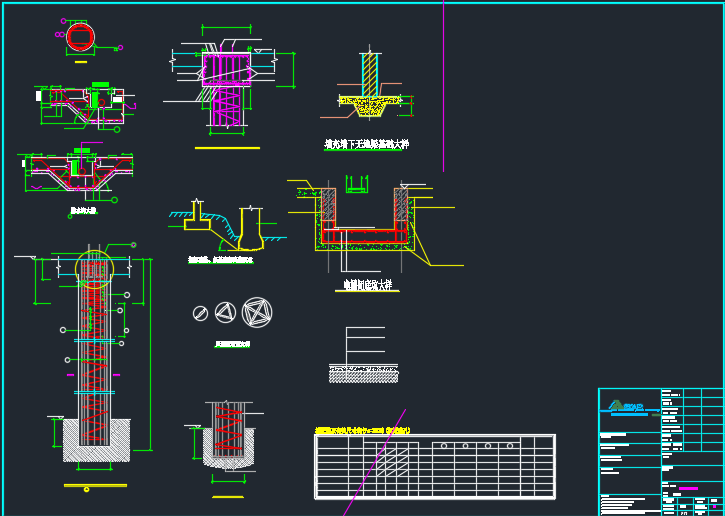The height and width of the screenshot is (516, 725).
Task: Select the red circular pile cross-section drawing
Action: 80,37
